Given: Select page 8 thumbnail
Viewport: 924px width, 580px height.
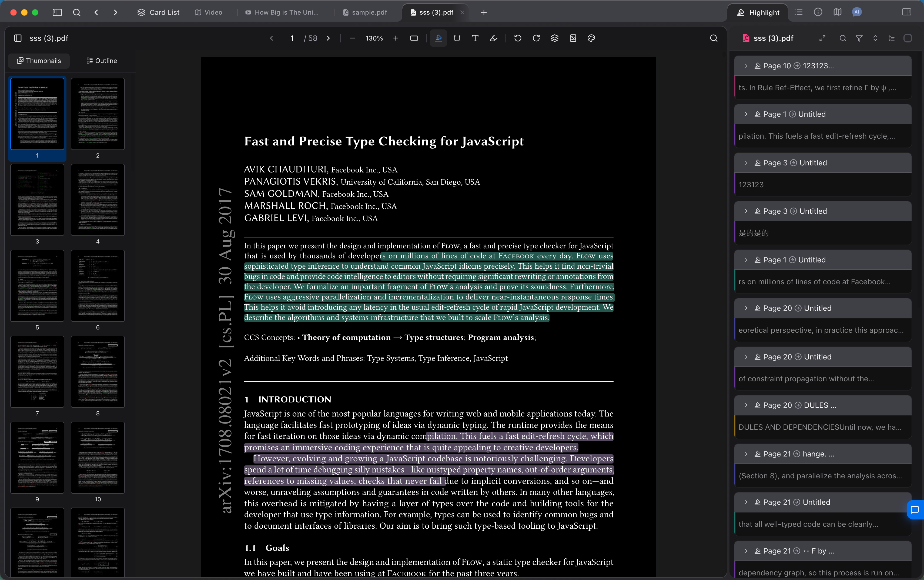Looking at the screenshot, I should click(98, 372).
